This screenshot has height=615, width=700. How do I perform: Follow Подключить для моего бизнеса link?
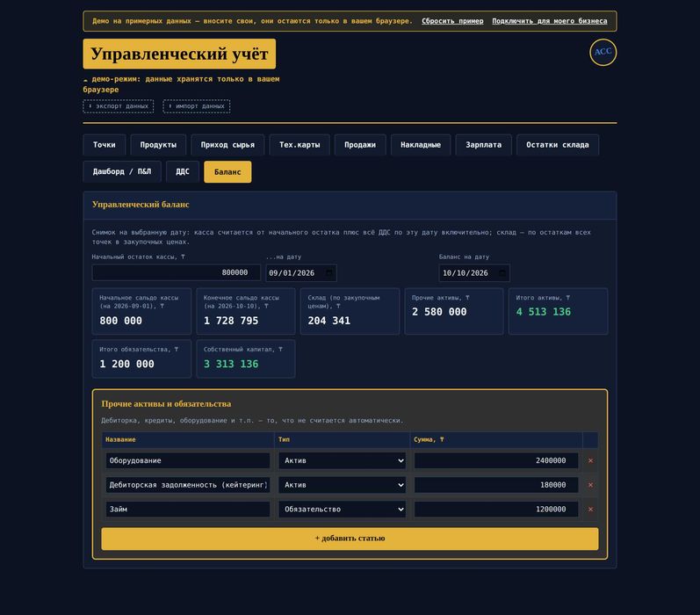(x=550, y=21)
